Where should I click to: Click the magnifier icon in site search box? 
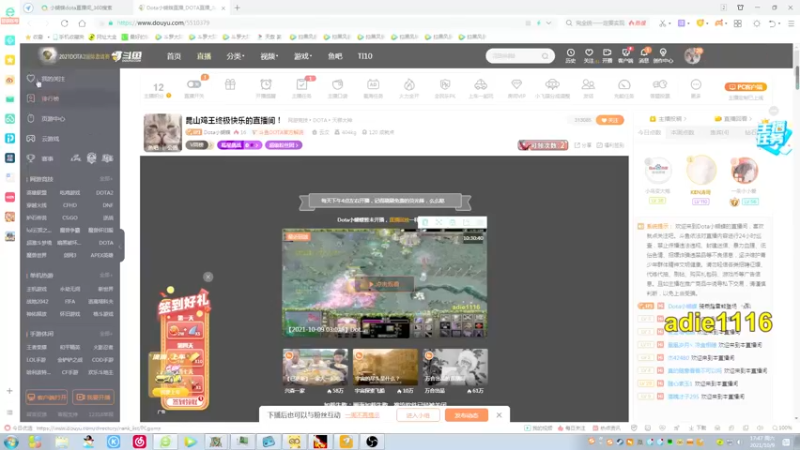point(545,56)
